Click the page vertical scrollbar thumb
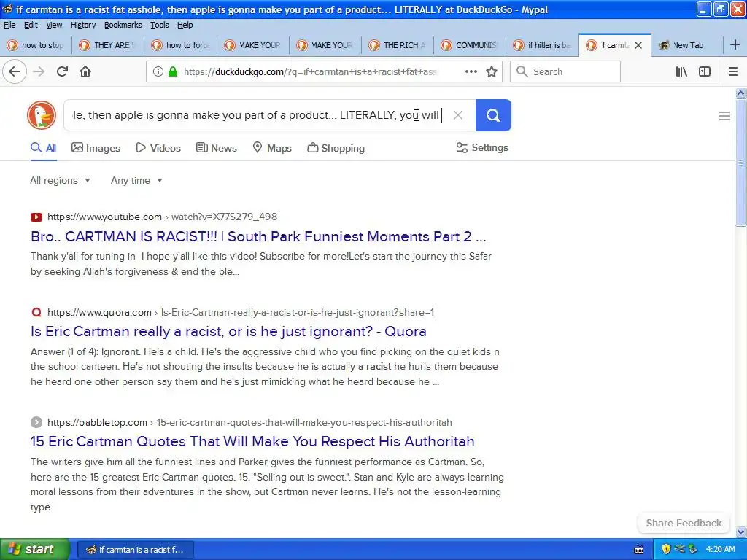The height and width of the screenshot is (560, 747). point(740,162)
